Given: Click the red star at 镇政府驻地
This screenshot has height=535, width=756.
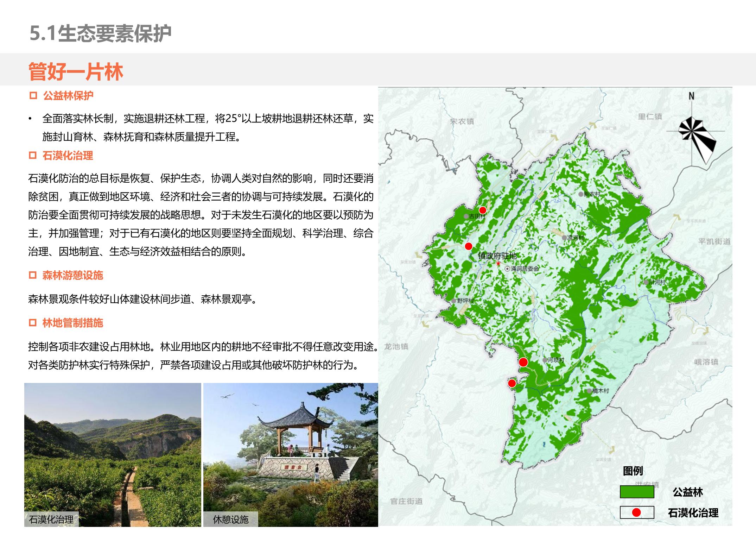Looking at the screenshot, I should 498,263.
